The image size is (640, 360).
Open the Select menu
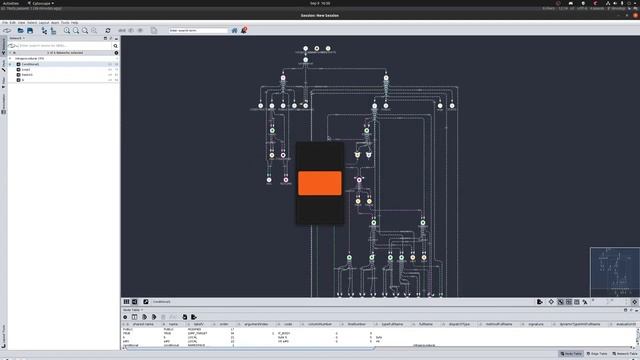(x=32, y=23)
